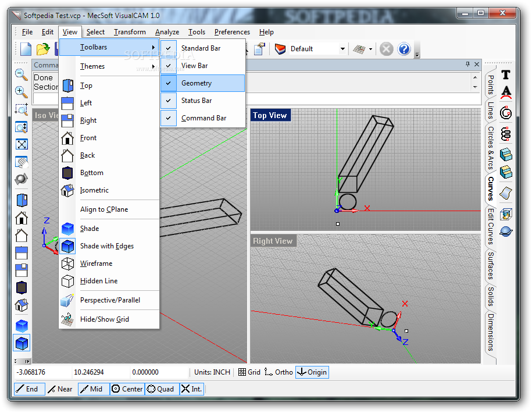Open the Edit Curves tab
The height and width of the screenshot is (413, 532).
click(491, 226)
